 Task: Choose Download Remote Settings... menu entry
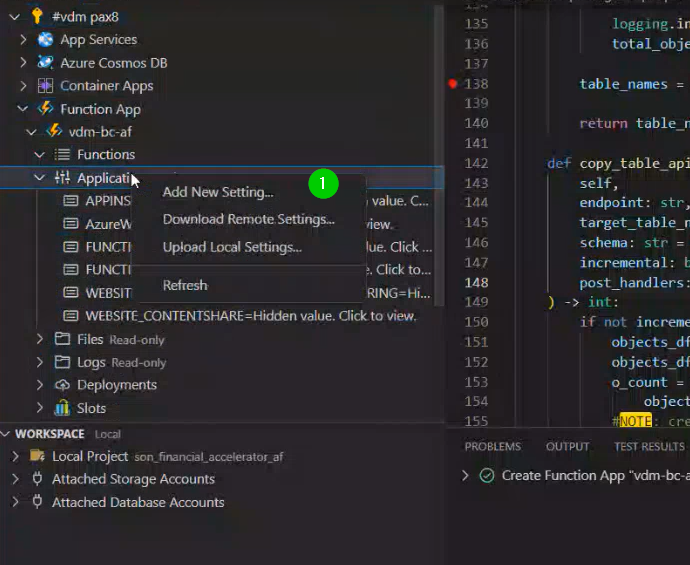coord(249,219)
